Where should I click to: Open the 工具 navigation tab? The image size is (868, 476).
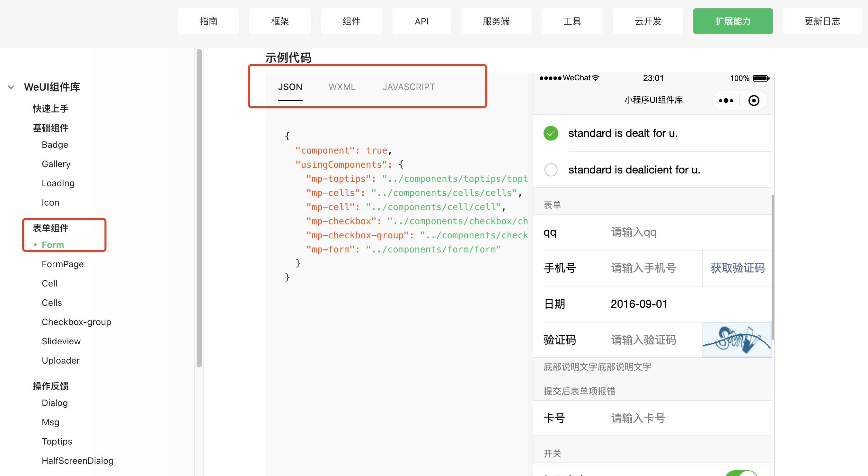(x=572, y=21)
